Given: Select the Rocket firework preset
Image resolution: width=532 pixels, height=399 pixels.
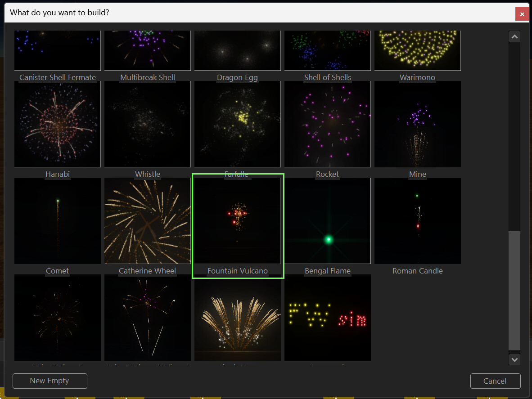Looking at the screenshot, I should tap(328, 124).
